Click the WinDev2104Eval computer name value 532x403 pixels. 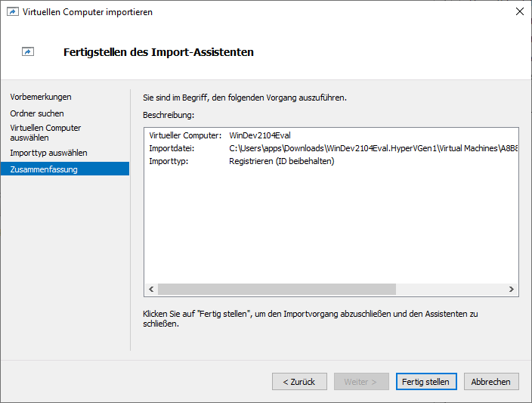point(260,135)
